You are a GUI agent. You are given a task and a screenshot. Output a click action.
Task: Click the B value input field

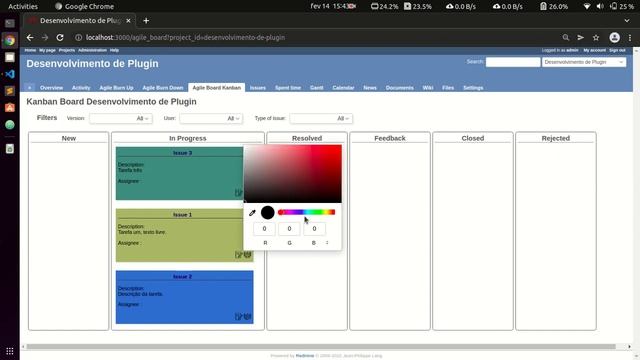tap(314, 229)
